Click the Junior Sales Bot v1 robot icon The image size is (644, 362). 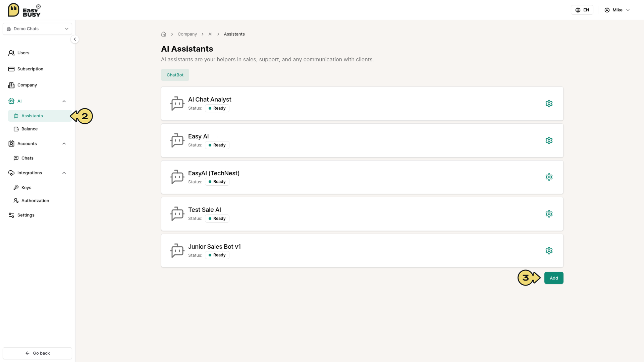pyautogui.click(x=177, y=251)
